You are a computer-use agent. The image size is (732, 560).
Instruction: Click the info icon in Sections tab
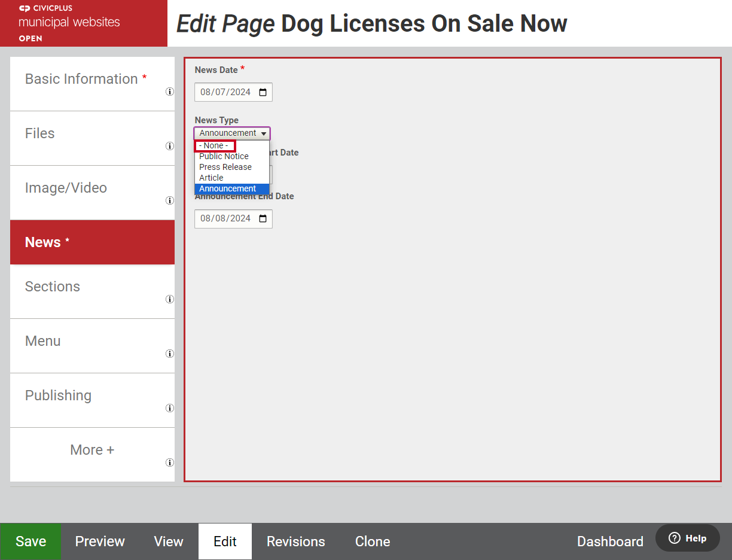170,299
